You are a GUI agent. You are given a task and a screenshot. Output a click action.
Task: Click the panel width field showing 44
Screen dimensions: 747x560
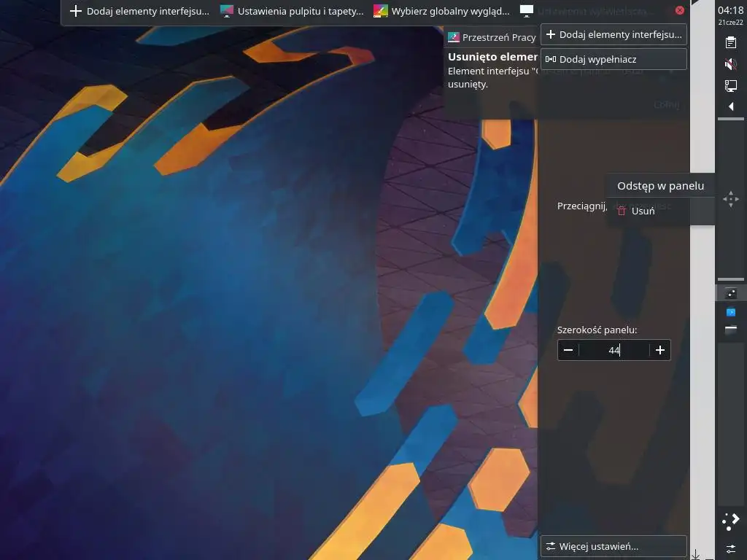pyautogui.click(x=614, y=350)
